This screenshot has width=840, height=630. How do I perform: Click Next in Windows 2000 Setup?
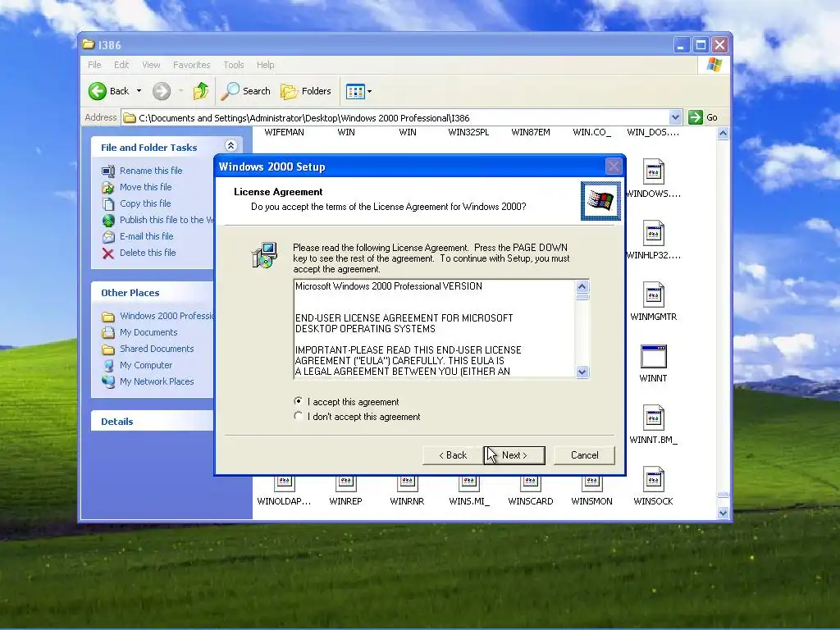[514, 455]
